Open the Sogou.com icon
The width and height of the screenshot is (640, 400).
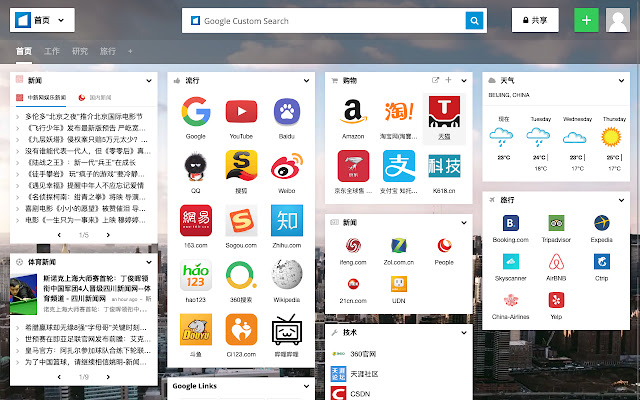pos(241,220)
